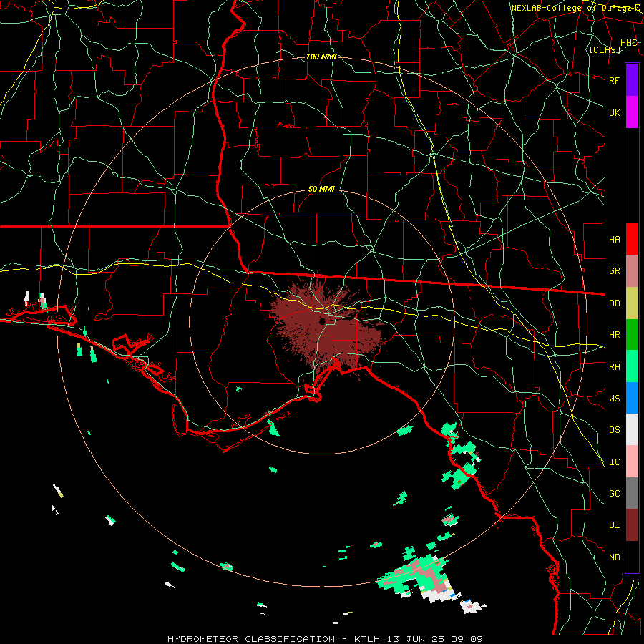Click the 'HA' legend label
The height and width of the screenshot is (644, 644).
[614, 239]
